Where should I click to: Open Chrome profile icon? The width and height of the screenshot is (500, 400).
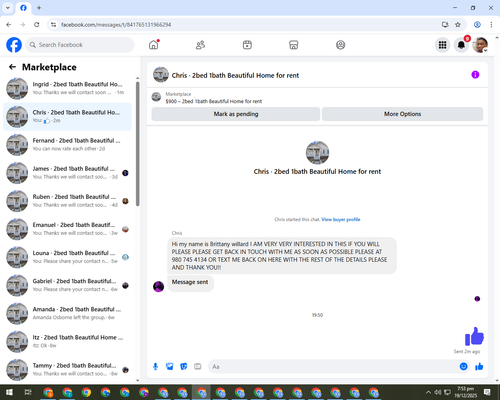point(477,25)
